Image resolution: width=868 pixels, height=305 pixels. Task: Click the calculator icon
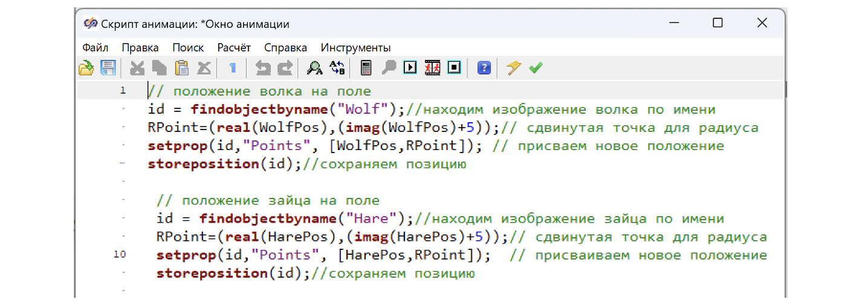366,68
